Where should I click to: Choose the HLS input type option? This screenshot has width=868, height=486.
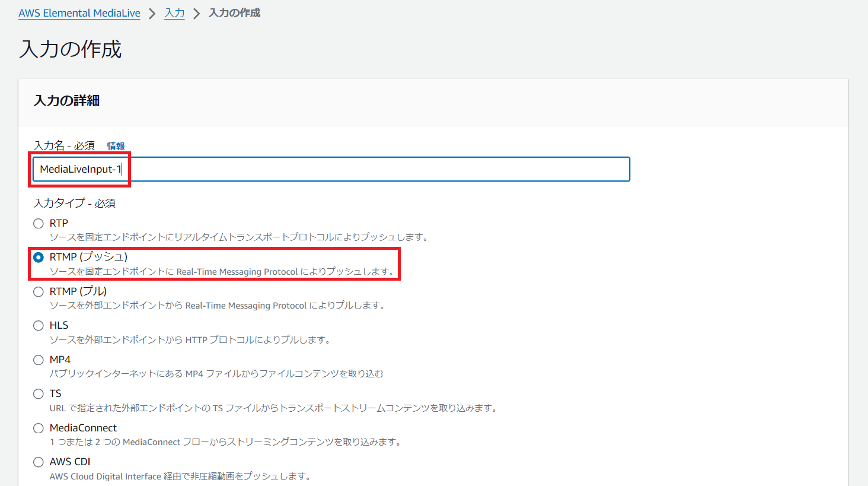pos(39,326)
